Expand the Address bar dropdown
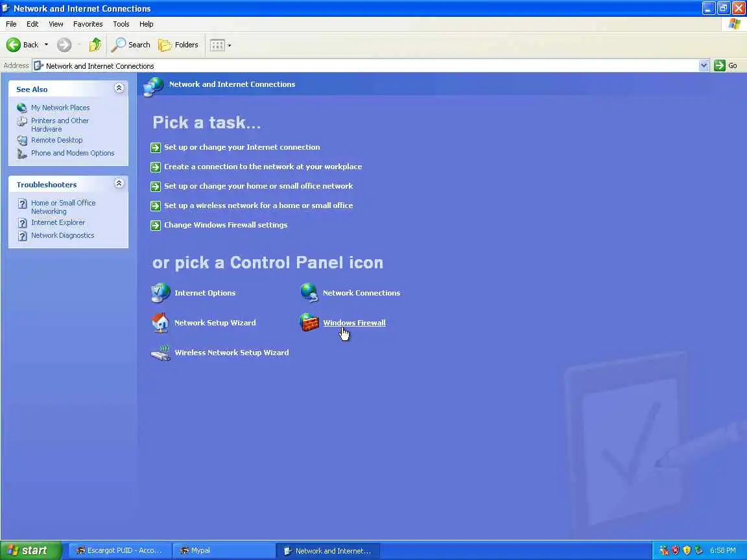This screenshot has width=747, height=560. (x=704, y=65)
